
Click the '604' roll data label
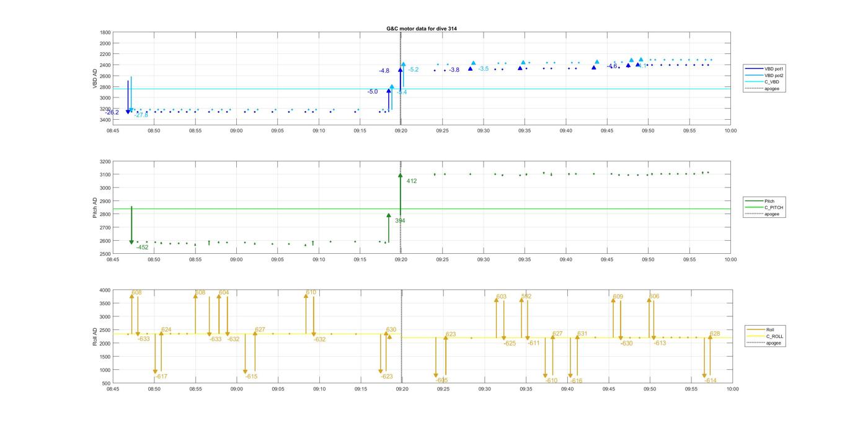[224, 292]
